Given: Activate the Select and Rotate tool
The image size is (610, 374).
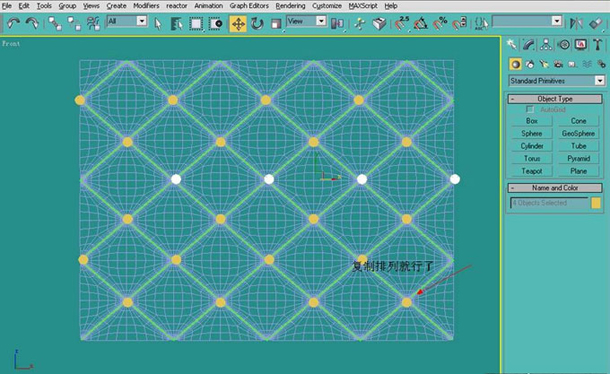Looking at the screenshot, I should [257, 24].
